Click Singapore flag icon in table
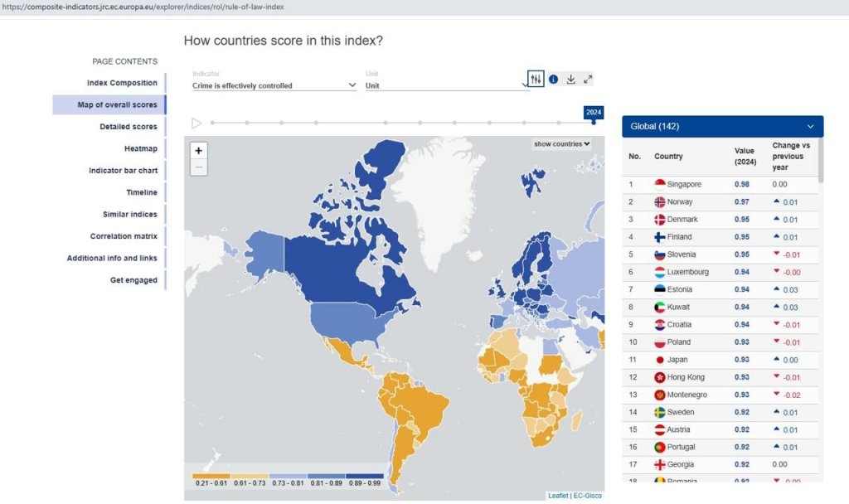Viewport: 849px width, 504px height. (x=660, y=184)
